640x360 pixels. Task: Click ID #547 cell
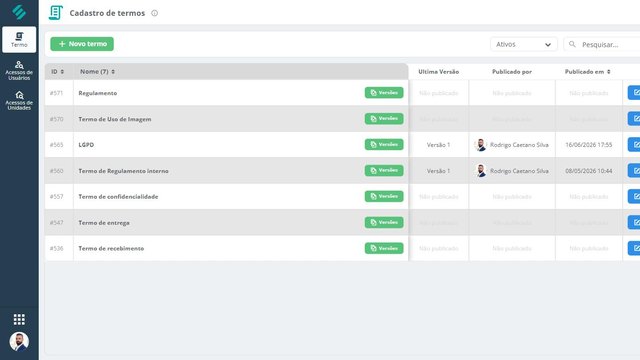coord(56,223)
